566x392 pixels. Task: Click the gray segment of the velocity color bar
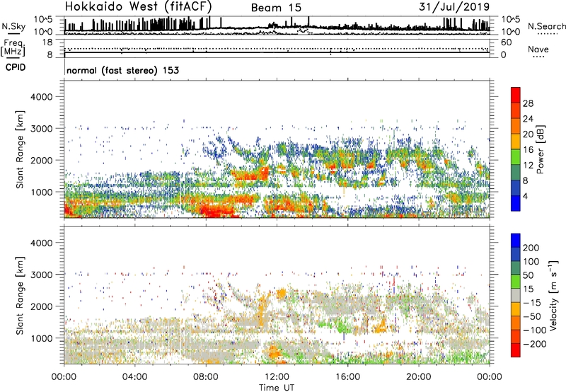pos(516,295)
